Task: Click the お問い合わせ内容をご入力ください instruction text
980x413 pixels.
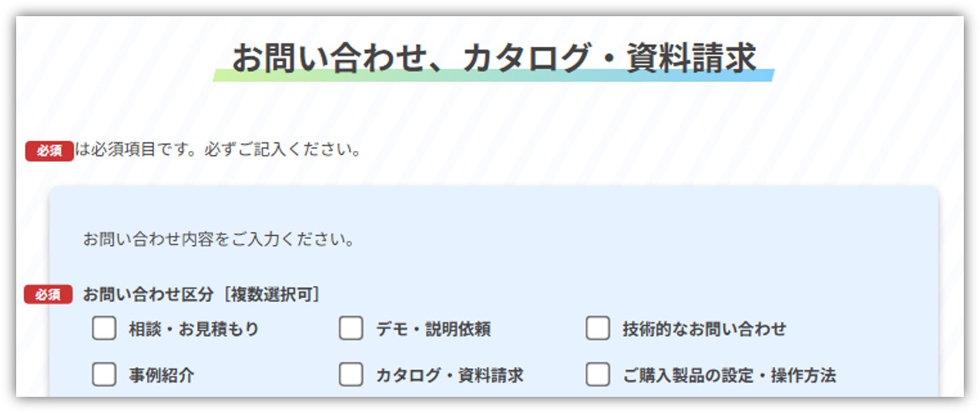Action: pyautogui.click(x=218, y=240)
